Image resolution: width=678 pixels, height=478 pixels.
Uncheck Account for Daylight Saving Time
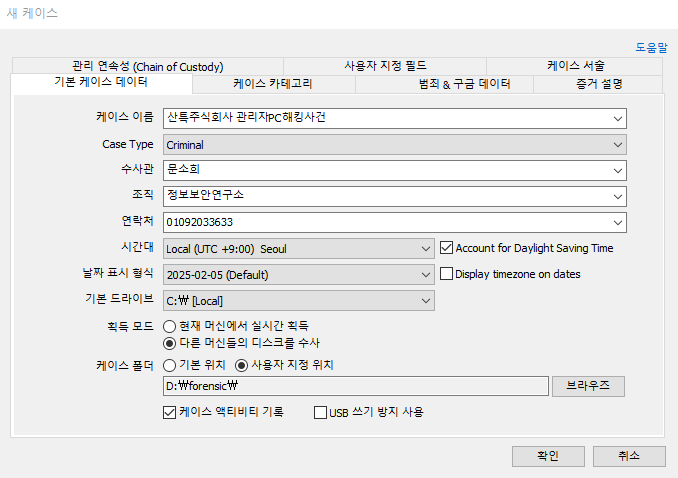click(x=446, y=248)
